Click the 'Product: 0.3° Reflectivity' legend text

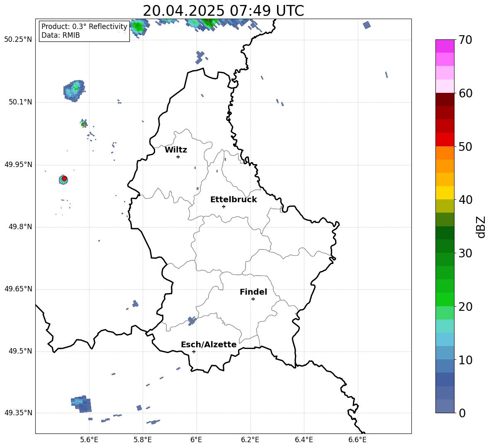(84, 26)
